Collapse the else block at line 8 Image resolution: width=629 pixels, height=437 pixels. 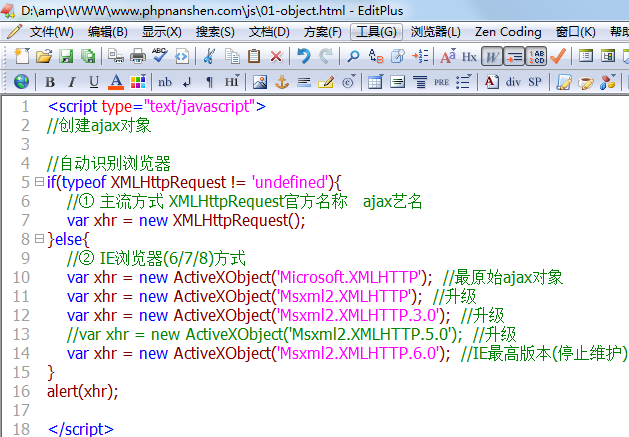(x=39, y=239)
